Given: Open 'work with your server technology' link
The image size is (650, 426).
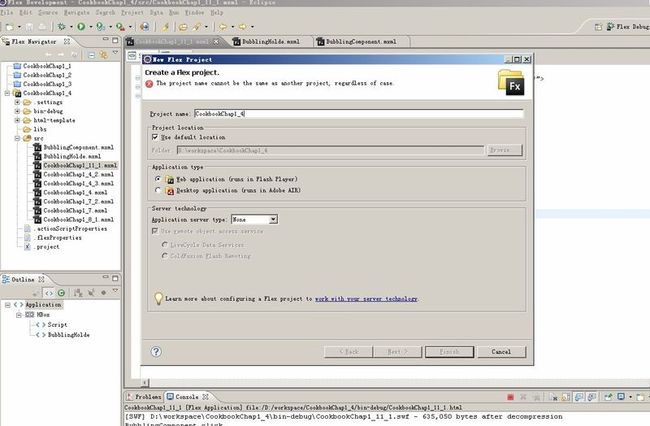Looking at the screenshot, I should pos(366,298).
